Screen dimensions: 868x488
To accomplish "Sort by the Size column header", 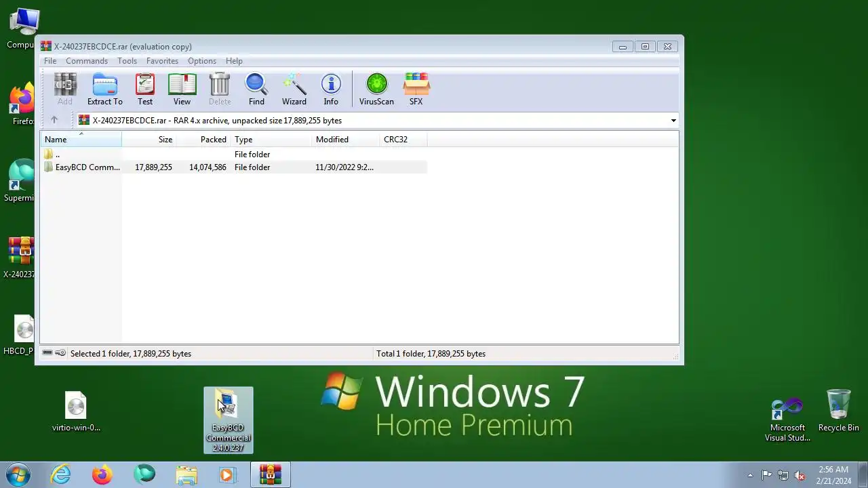I will [149, 139].
